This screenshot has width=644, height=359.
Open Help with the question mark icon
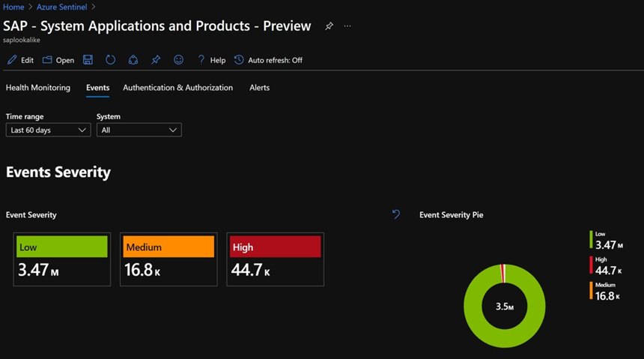click(x=201, y=60)
